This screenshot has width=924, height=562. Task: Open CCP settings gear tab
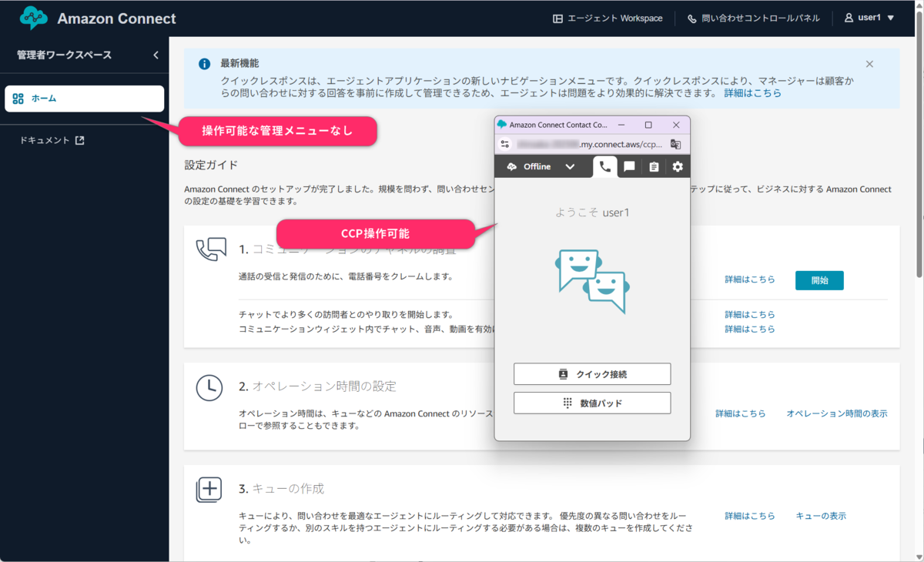pyautogui.click(x=678, y=166)
